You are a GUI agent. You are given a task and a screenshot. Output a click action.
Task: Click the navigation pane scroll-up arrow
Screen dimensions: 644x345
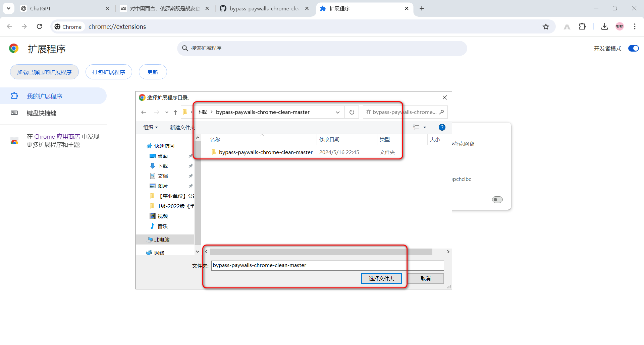point(198,138)
